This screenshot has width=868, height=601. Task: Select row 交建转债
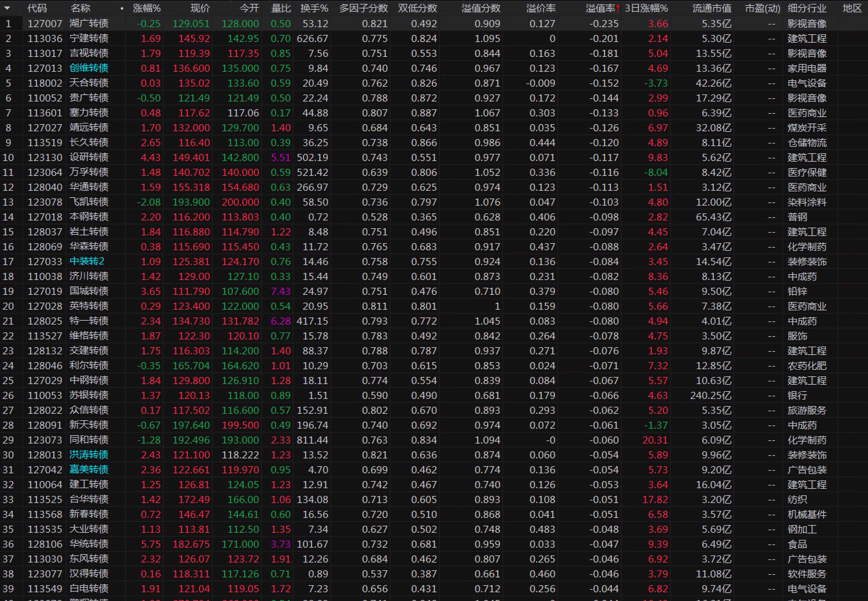tap(434, 351)
